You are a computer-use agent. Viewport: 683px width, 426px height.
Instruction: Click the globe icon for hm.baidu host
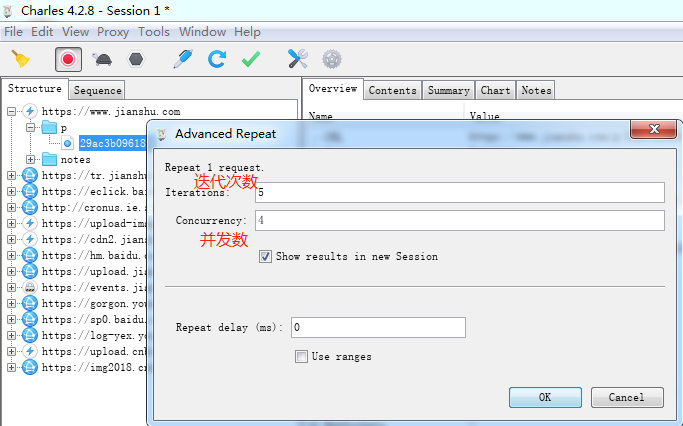tap(30, 255)
